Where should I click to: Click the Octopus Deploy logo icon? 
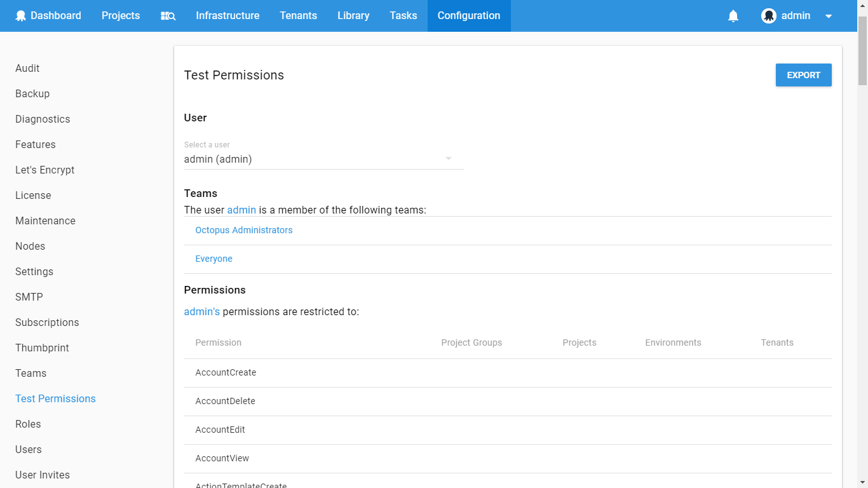coord(20,15)
